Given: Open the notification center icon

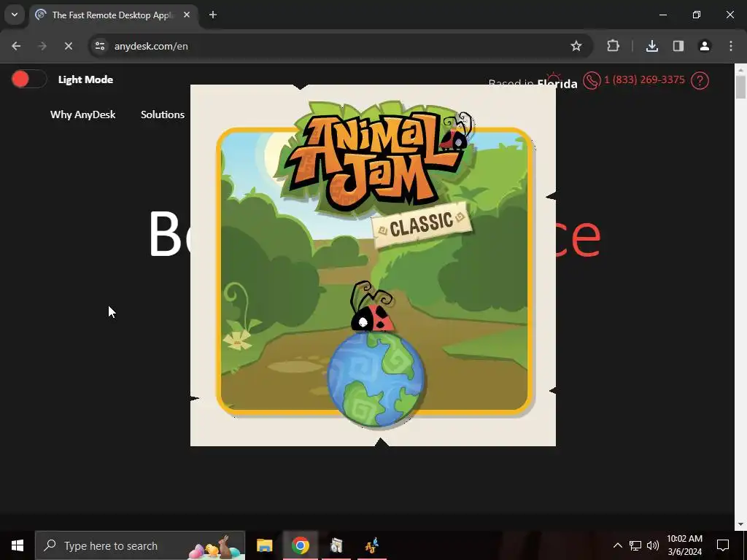Looking at the screenshot, I should click(x=723, y=545).
